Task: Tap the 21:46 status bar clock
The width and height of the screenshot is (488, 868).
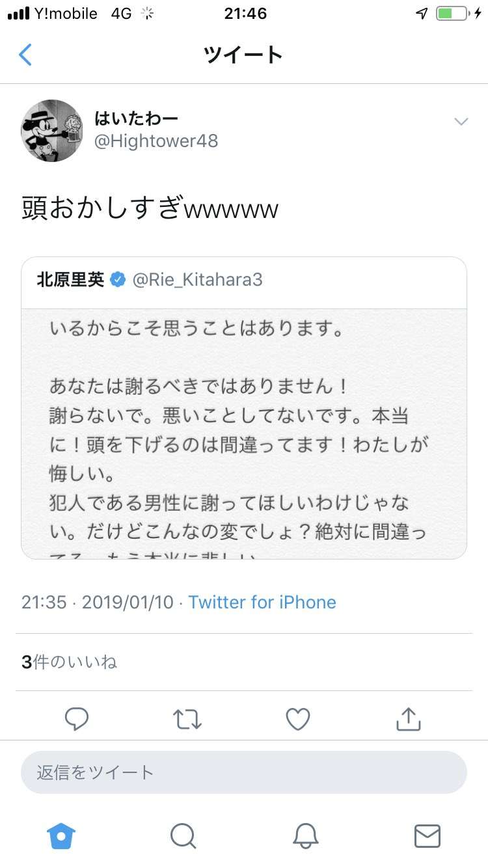Action: pos(245,14)
